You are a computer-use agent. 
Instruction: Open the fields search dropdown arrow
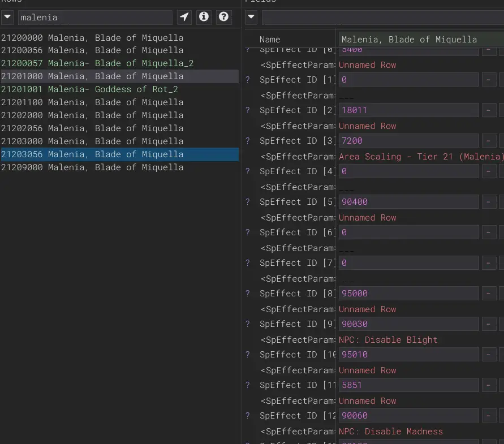pyautogui.click(x=251, y=17)
